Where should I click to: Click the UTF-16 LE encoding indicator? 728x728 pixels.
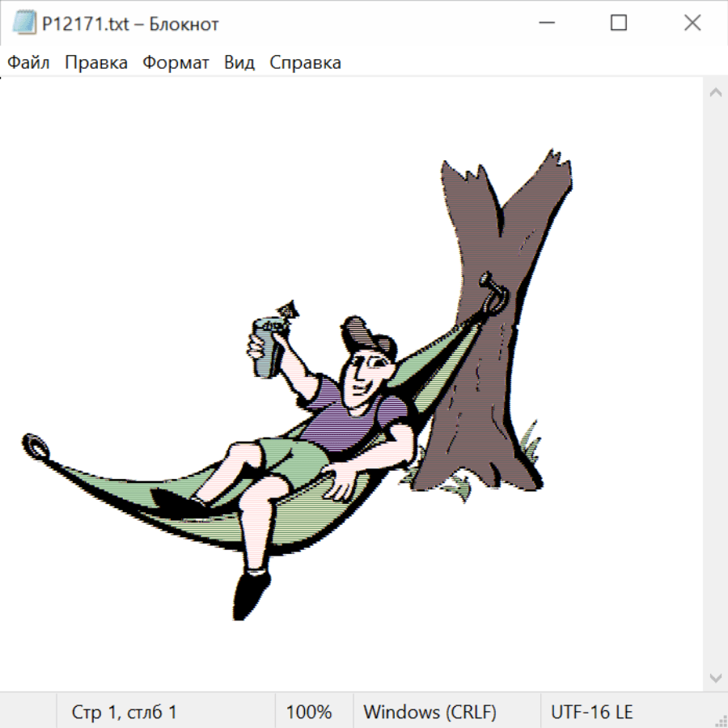[x=591, y=712]
